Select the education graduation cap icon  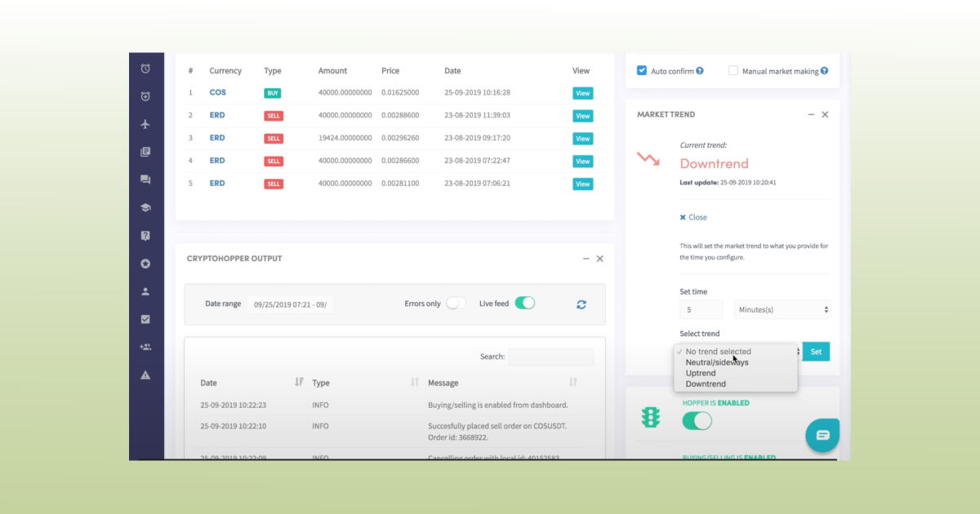click(x=145, y=207)
